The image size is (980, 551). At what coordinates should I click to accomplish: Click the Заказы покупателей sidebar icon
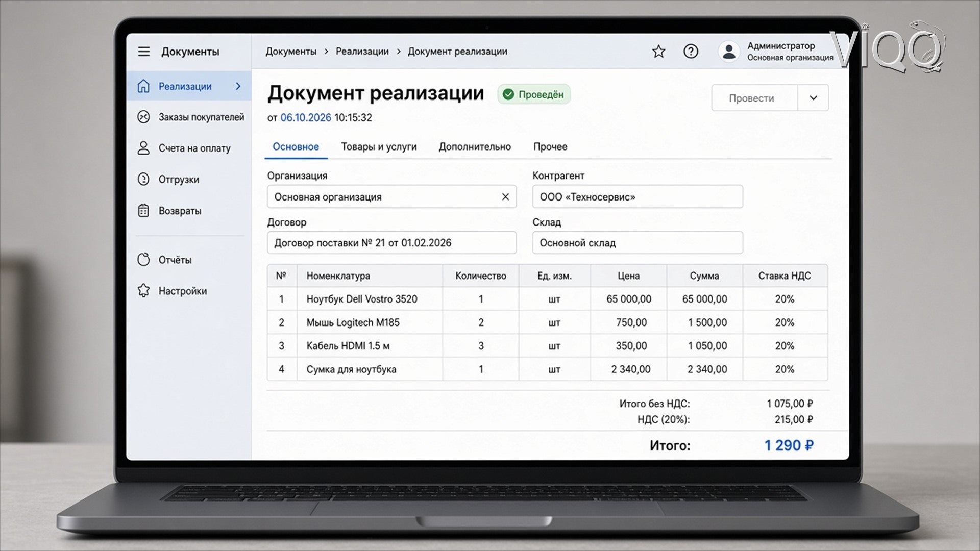coord(143,117)
